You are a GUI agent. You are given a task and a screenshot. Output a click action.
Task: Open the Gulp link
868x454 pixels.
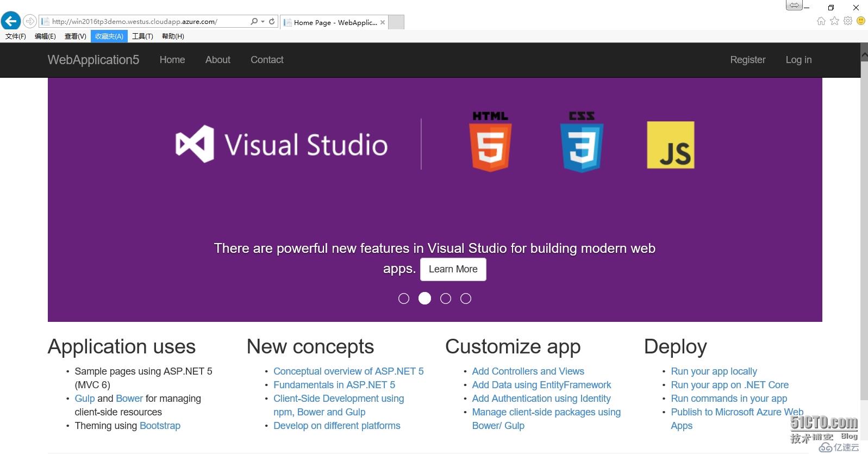(x=85, y=399)
